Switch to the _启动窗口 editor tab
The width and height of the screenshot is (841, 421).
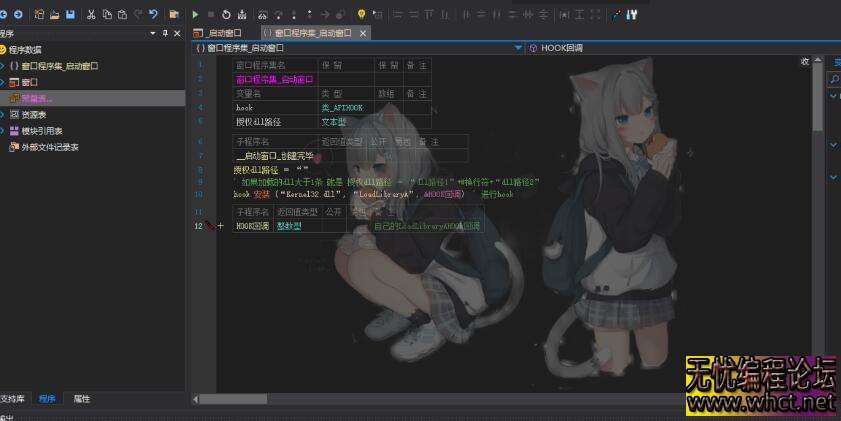tap(218, 33)
